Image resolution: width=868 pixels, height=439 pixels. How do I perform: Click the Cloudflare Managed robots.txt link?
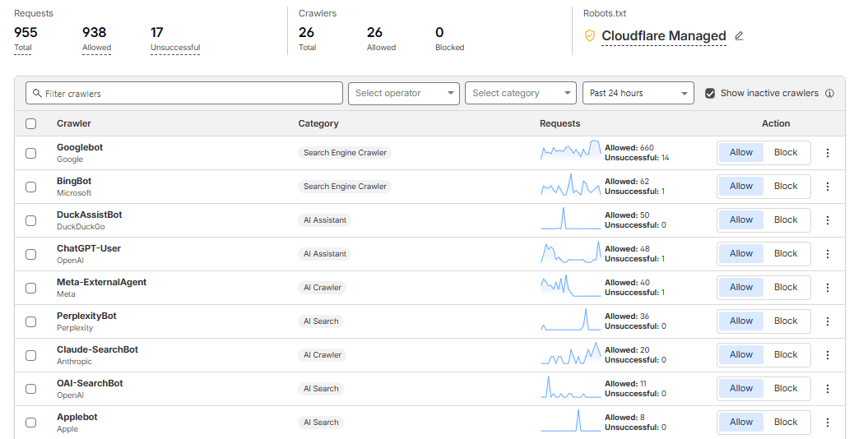664,36
